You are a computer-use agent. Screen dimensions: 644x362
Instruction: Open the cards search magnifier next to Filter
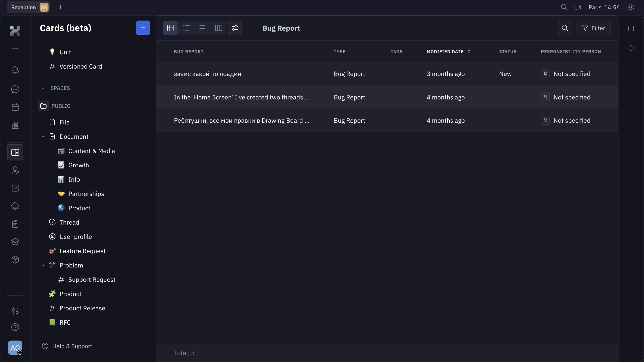[565, 28]
